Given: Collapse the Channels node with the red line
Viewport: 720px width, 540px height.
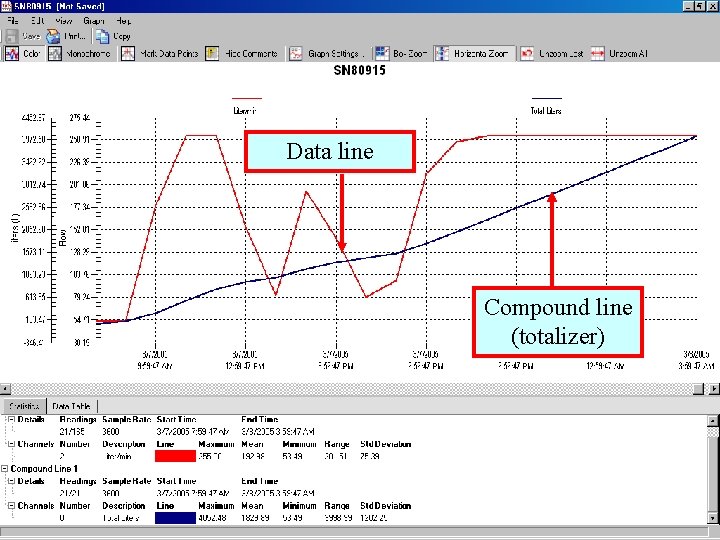Looking at the screenshot, I should point(11,444).
